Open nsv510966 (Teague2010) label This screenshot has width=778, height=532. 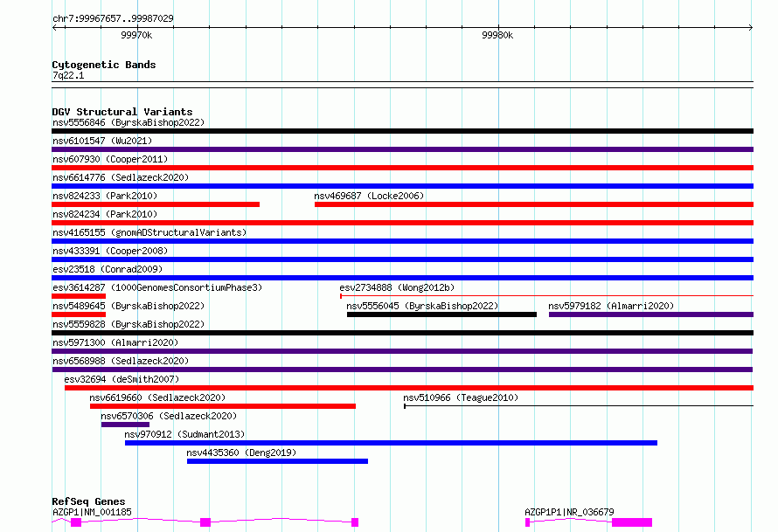(x=461, y=397)
